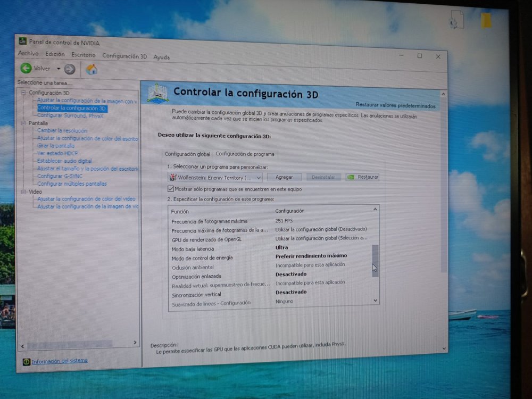532x399 pixels.
Task: Click the Agregar button
Action: [284, 177]
